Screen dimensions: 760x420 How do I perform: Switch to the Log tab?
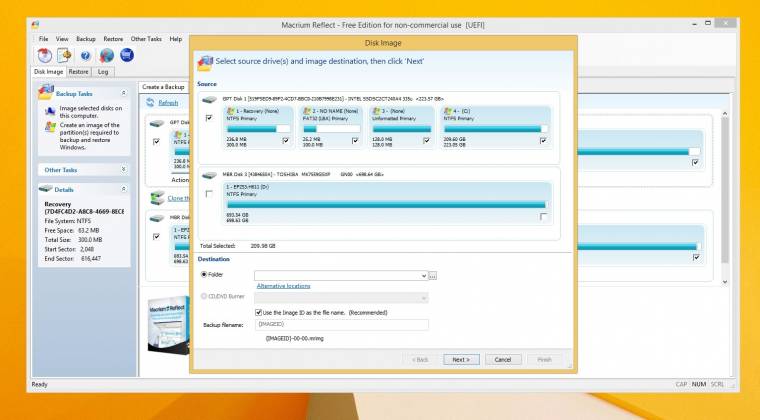(x=103, y=72)
